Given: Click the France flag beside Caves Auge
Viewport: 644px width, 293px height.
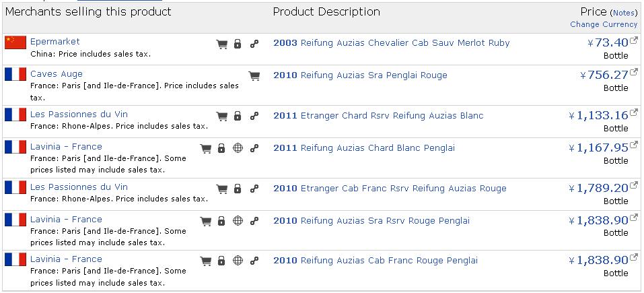Looking at the screenshot, I should pyautogui.click(x=15, y=74).
